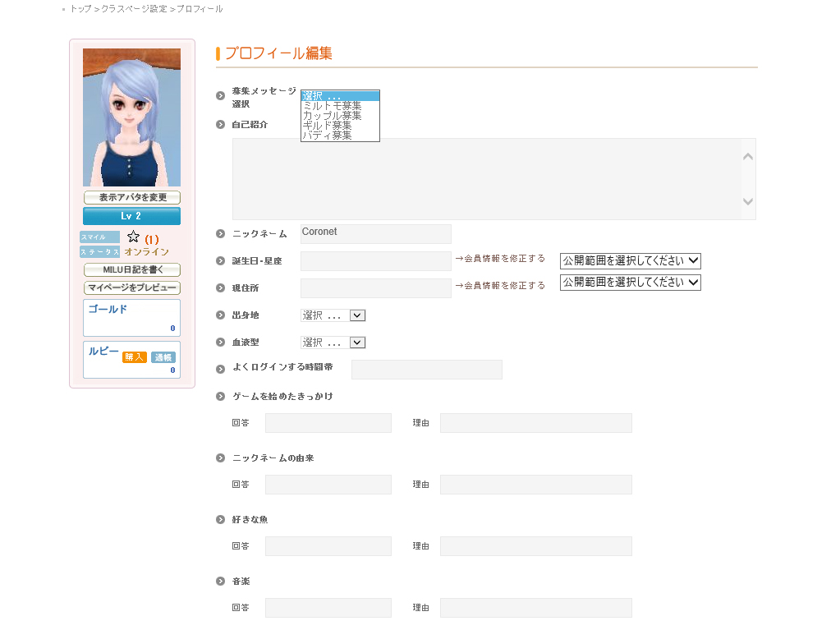
Task: Click the bullet icon beside 音楽
Action: pyautogui.click(x=220, y=582)
